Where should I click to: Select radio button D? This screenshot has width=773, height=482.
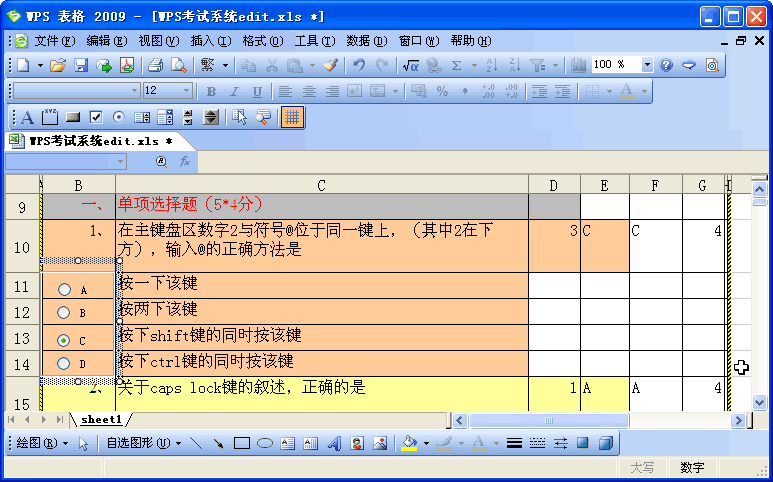point(64,363)
